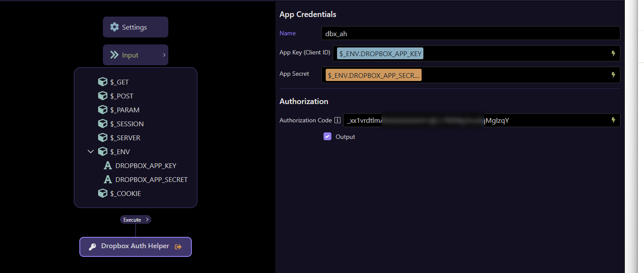Click the letter A icon beside DROPBOX_APP_KEY
This screenshot has height=273, width=644.
tap(108, 165)
